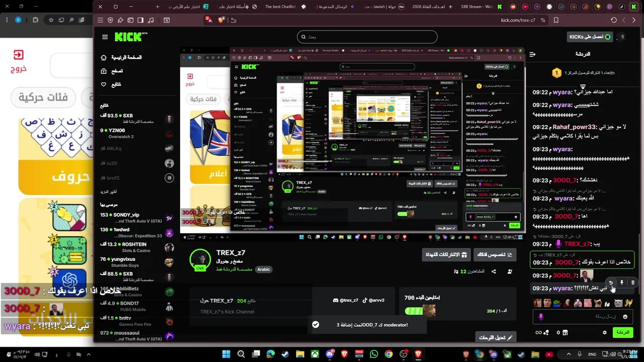The width and height of the screenshot is (644, 362).
Task: Show hidden system tray icons
Action: coord(569,354)
